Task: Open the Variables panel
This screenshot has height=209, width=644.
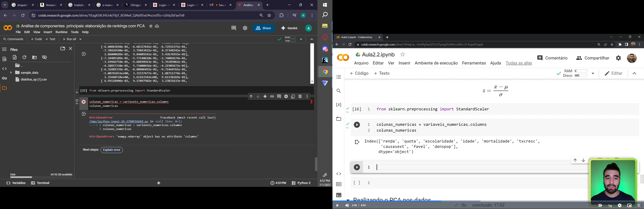Action: 16,183
